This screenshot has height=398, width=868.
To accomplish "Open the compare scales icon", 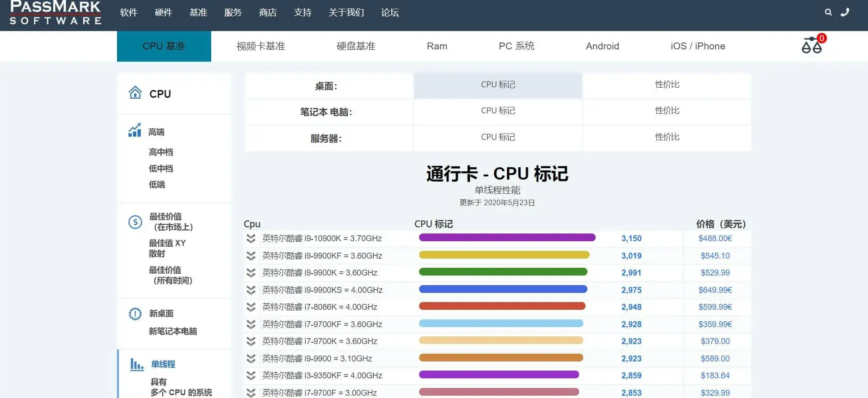I will coord(812,45).
